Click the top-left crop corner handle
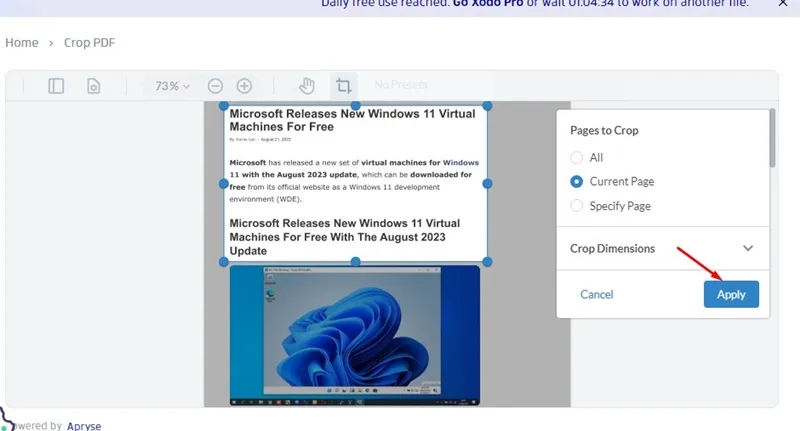The width and height of the screenshot is (800, 431). [223, 106]
